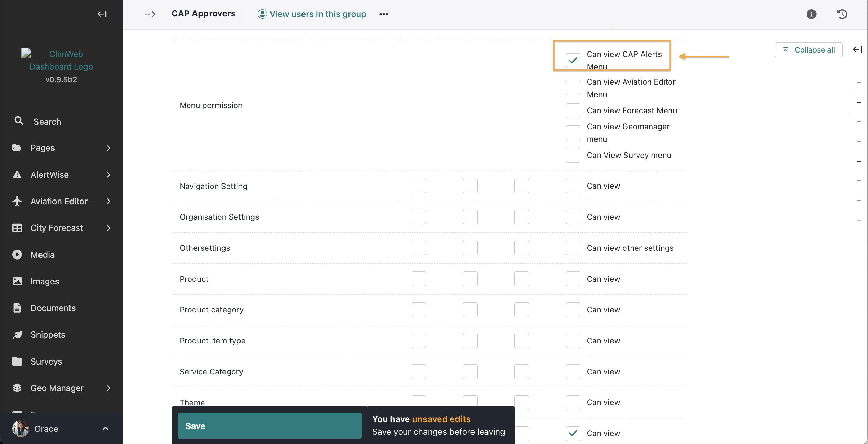Click the Surveys folder icon
Viewport: 868px width, 444px height.
coord(17,361)
